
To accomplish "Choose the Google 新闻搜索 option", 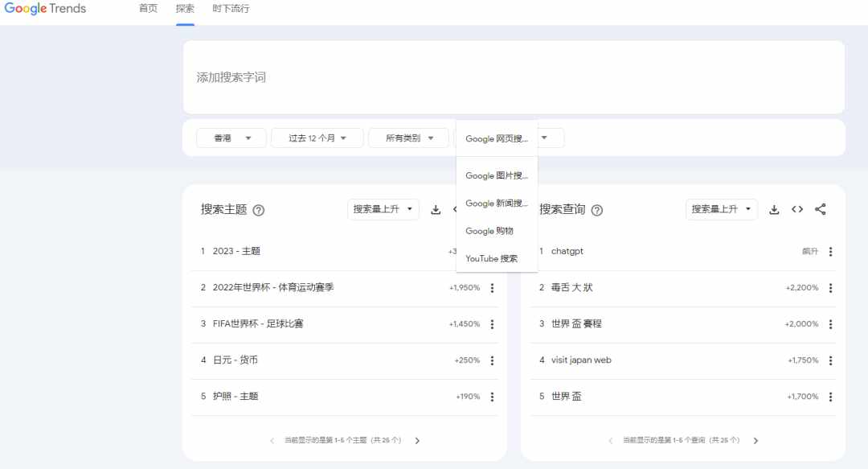I will coord(497,204).
